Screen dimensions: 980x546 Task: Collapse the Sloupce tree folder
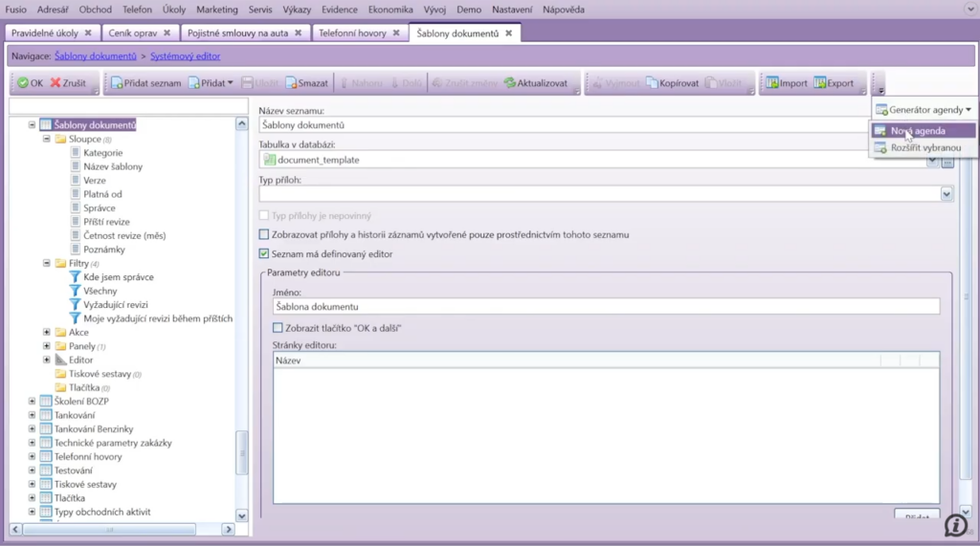tap(47, 139)
